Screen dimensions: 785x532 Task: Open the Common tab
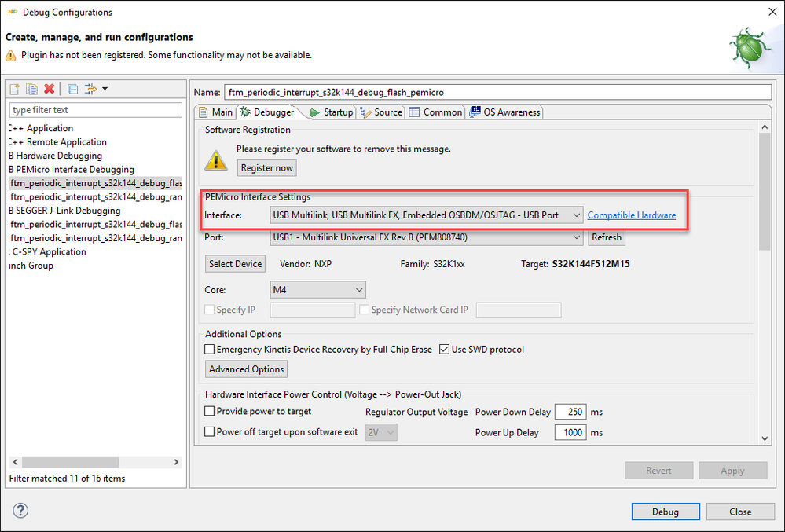pos(435,112)
